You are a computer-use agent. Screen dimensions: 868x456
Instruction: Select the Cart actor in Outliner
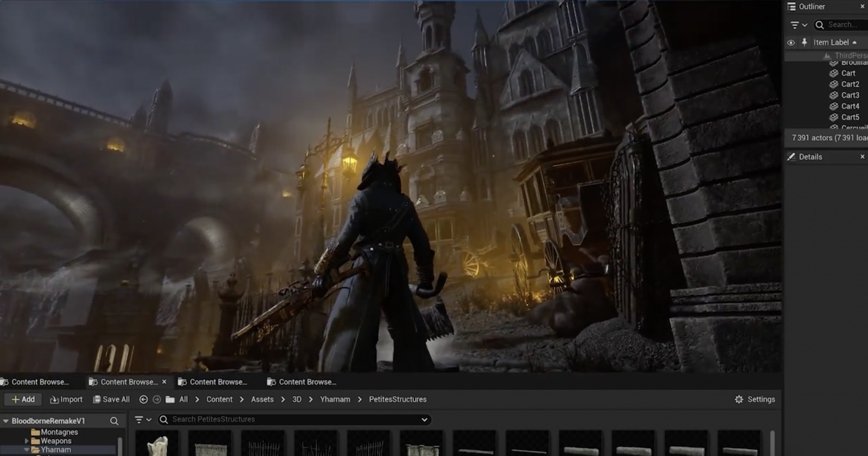(848, 73)
